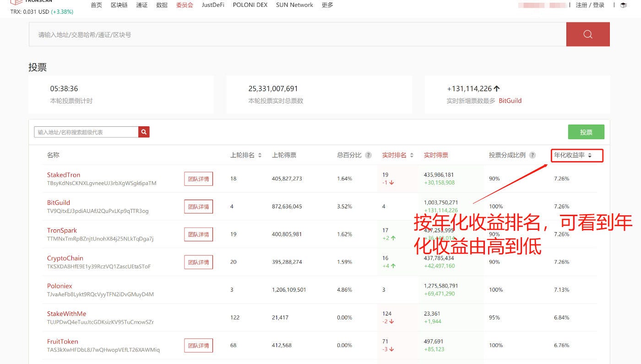
Task: Open the 通证 menu
Action: pyautogui.click(x=142, y=5)
